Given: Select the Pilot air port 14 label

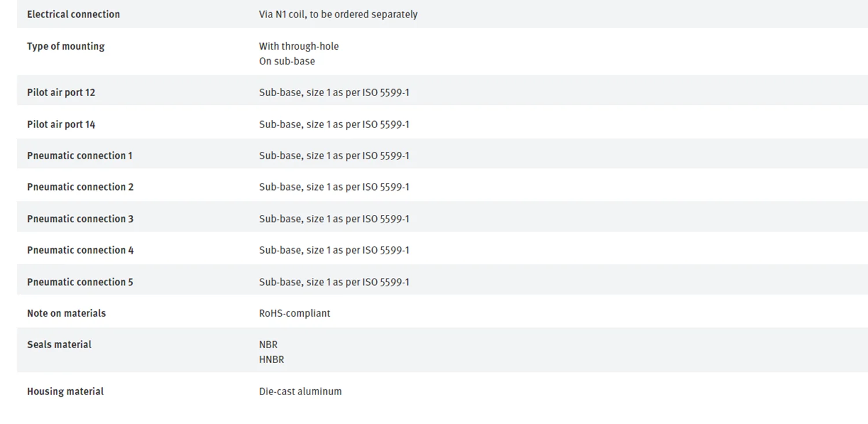Looking at the screenshot, I should coord(61,125).
